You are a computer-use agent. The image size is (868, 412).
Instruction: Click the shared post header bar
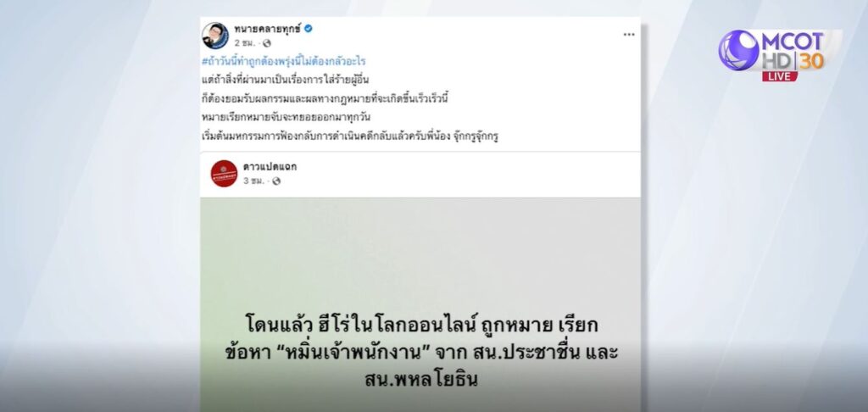click(420, 175)
